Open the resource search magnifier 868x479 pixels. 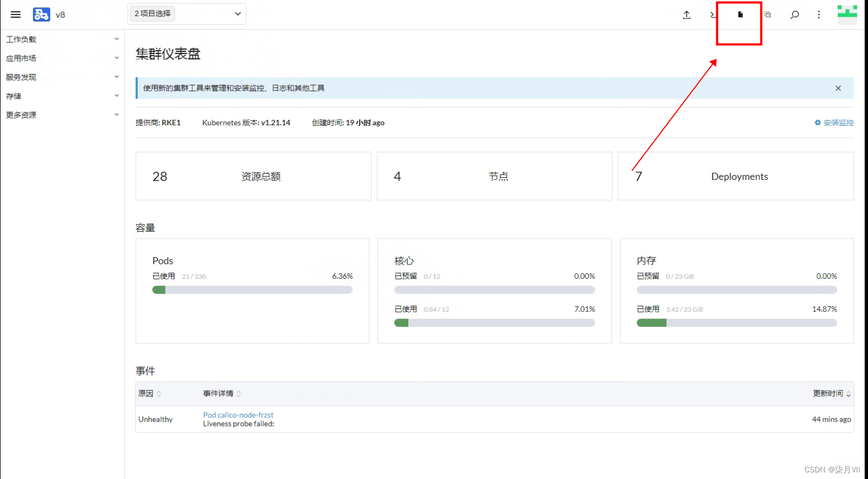795,15
